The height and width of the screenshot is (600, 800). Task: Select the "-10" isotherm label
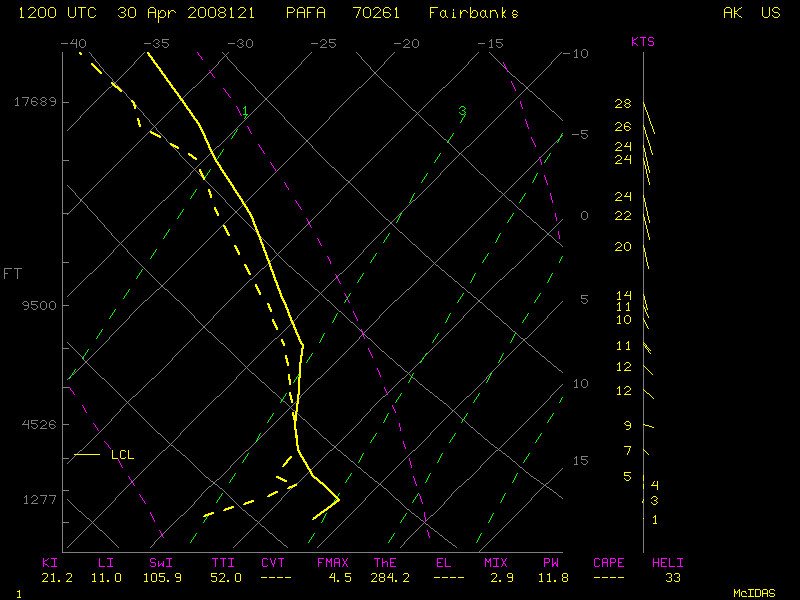pos(576,54)
